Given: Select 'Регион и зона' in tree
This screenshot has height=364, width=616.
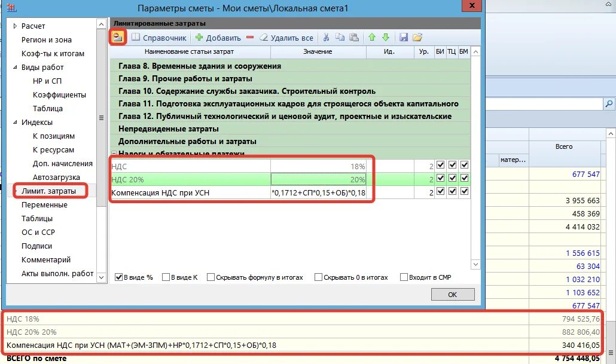Looking at the screenshot, I should [x=47, y=39].
